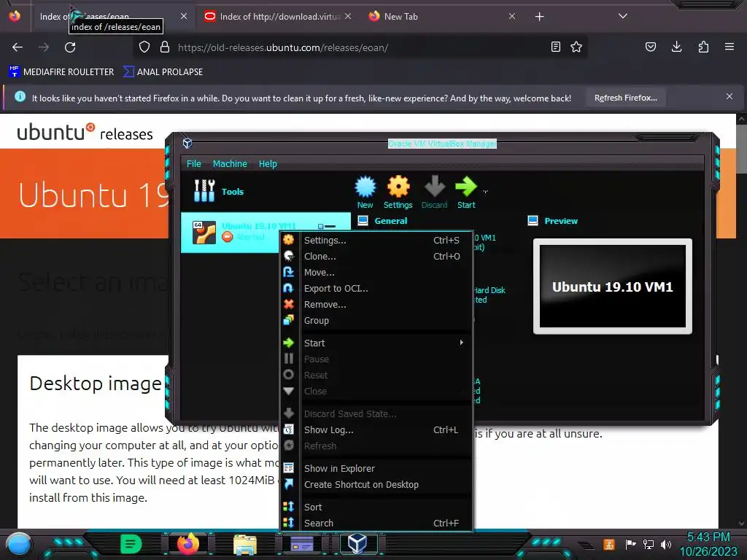Click the Refresh Firefox... button
The image size is (747, 560).
625,98
